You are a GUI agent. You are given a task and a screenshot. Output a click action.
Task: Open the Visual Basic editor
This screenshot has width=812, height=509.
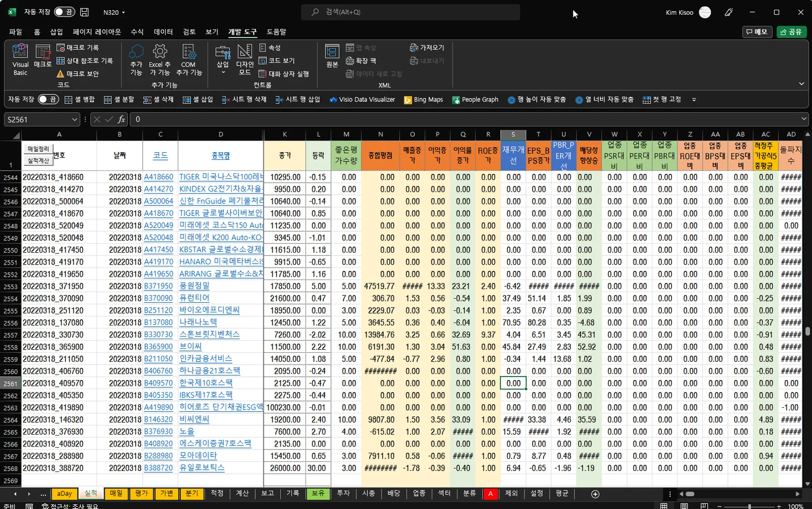tap(20, 59)
